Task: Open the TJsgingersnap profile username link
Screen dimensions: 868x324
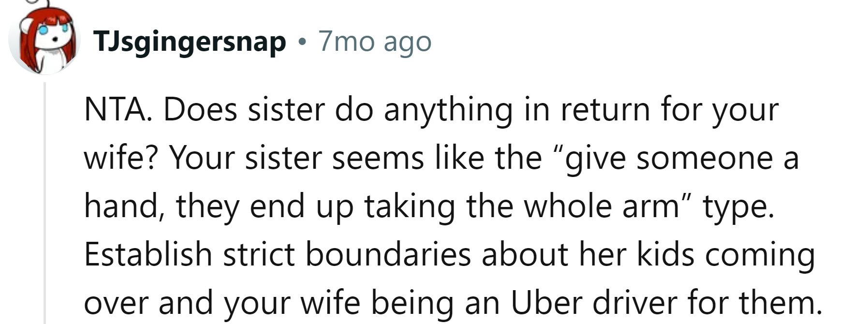Action: pos(190,42)
